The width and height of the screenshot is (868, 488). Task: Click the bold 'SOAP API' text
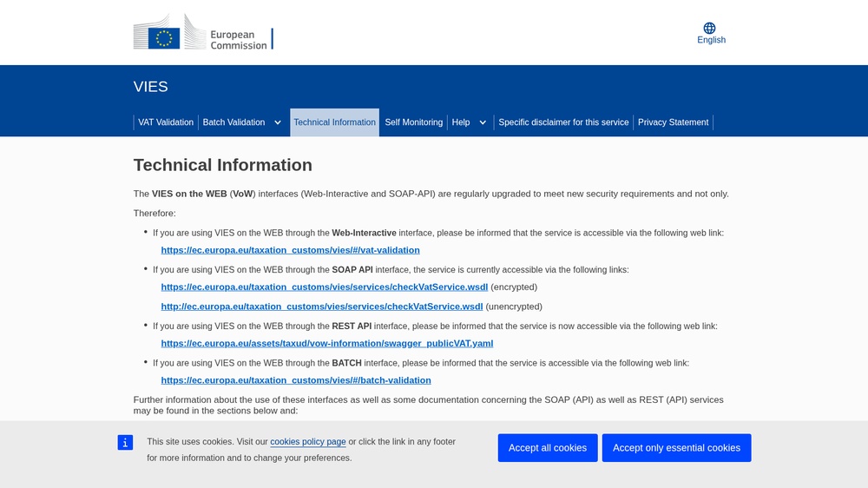click(x=352, y=270)
